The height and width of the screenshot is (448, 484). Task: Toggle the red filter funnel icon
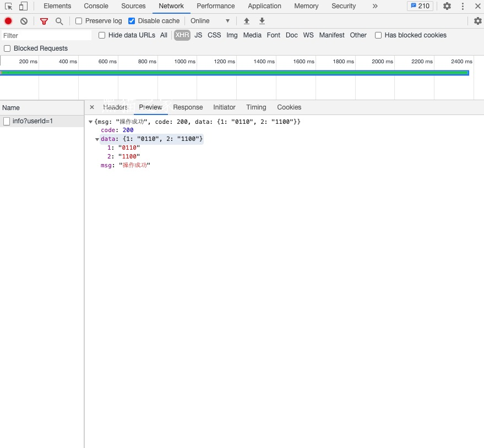pos(44,21)
